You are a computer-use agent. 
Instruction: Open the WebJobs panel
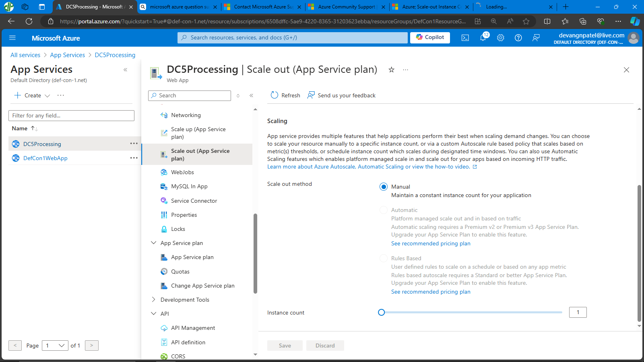click(183, 172)
